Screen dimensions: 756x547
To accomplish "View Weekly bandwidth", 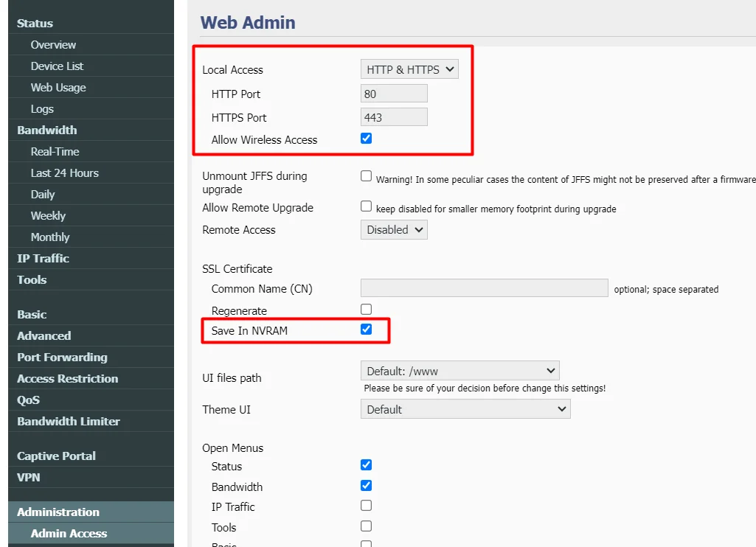I will [91, 216].
